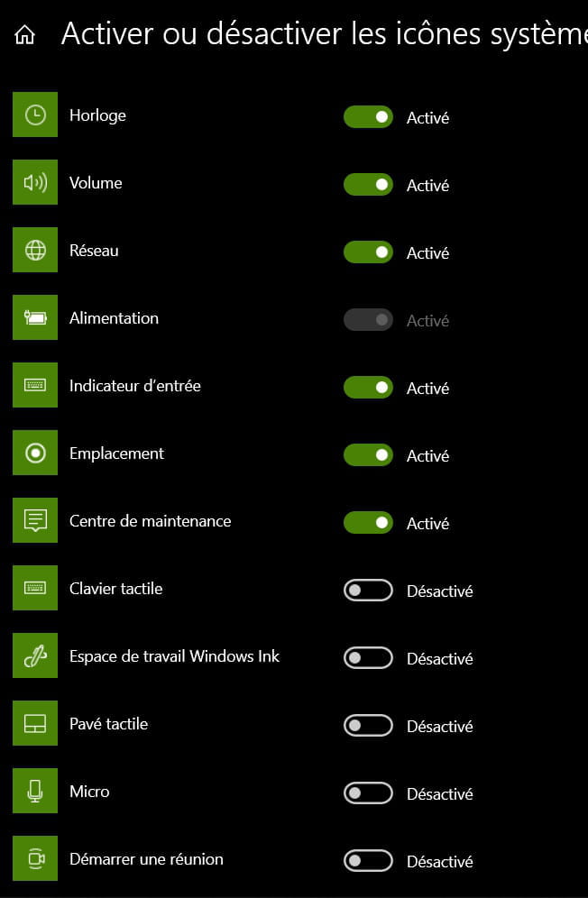Click the Windows Ink pen icon
Viewport: 588px width, 898px height.
pos(35,655)
